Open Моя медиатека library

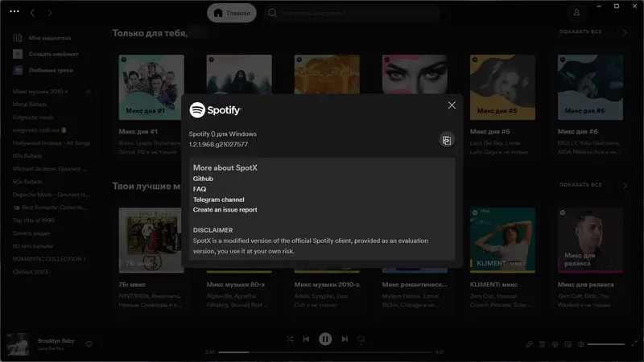click(x=42, y=38)
